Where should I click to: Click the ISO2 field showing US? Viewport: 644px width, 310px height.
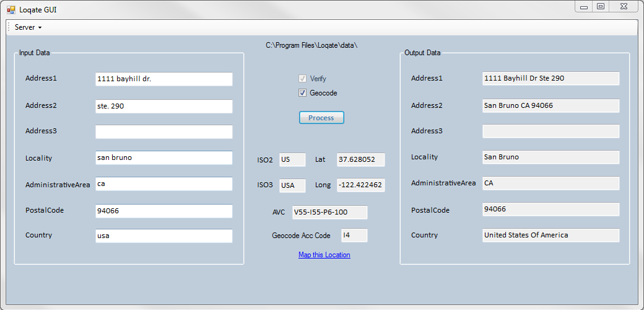click(x=292, y=159)
